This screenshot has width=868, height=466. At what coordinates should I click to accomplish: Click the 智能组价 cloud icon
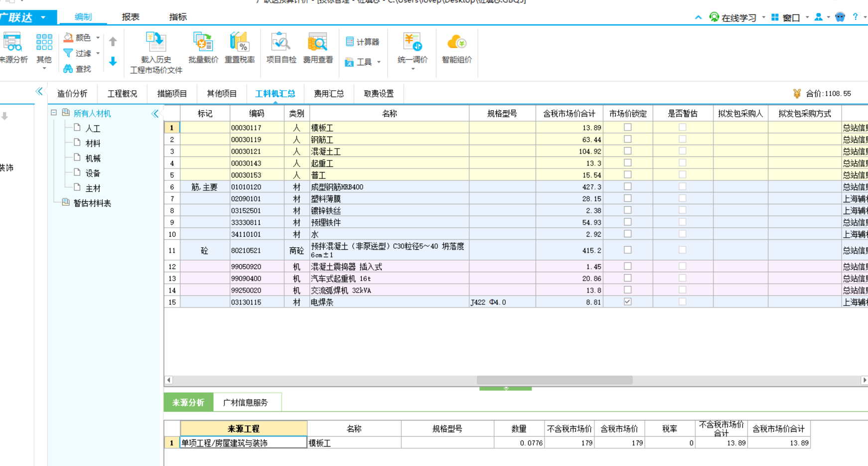(456, 42)
